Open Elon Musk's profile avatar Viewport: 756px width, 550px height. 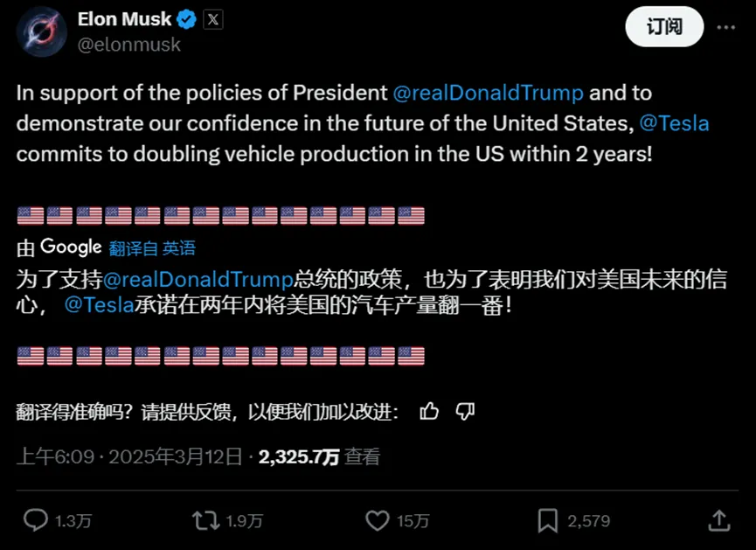coord(42,31)
